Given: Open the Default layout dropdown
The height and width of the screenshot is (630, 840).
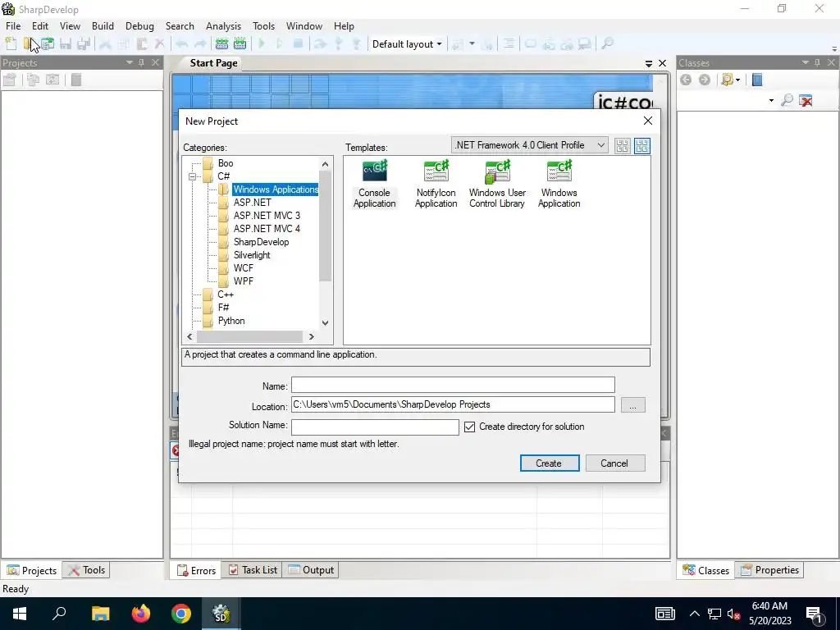Looking at the screenshot, I should point(407,44).
